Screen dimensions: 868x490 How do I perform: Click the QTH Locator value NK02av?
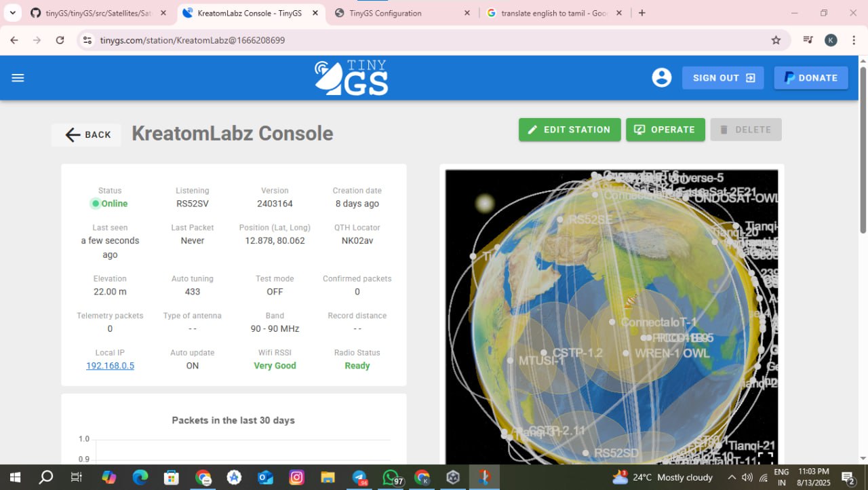click(x=357, y=241)
